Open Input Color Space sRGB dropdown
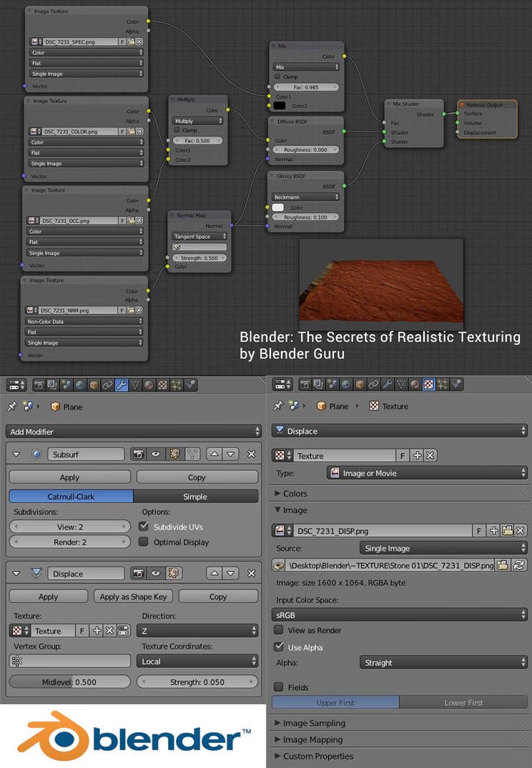 pyautogui.click(x=399, y=615)
